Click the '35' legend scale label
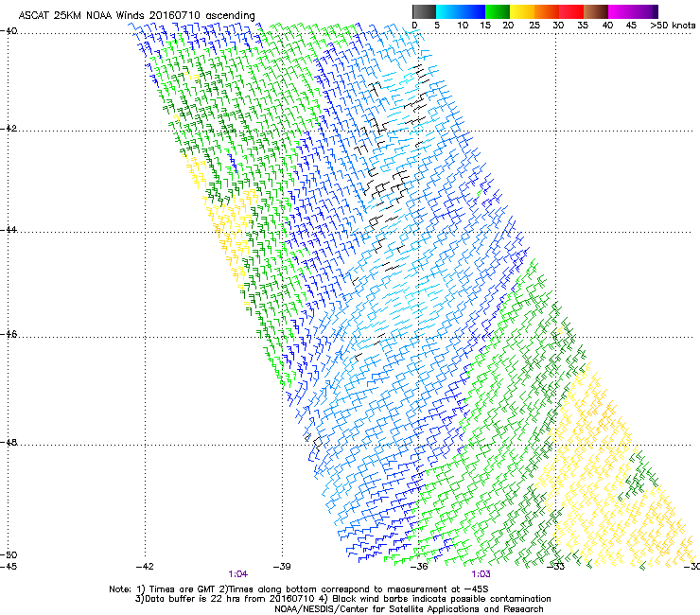Image resolution: width=700 pixels, height=615 pixels. coord(583,26)
